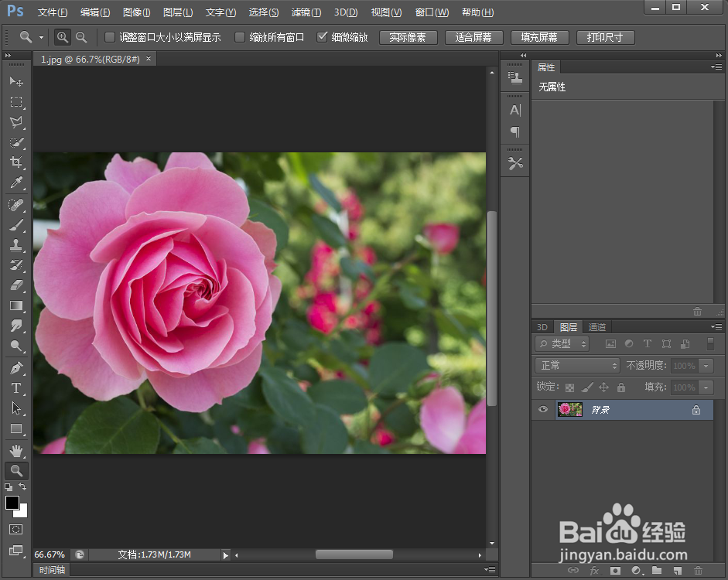Click the add layer mask button
Screen dimensions: 728x580
(x=615, y=570)
